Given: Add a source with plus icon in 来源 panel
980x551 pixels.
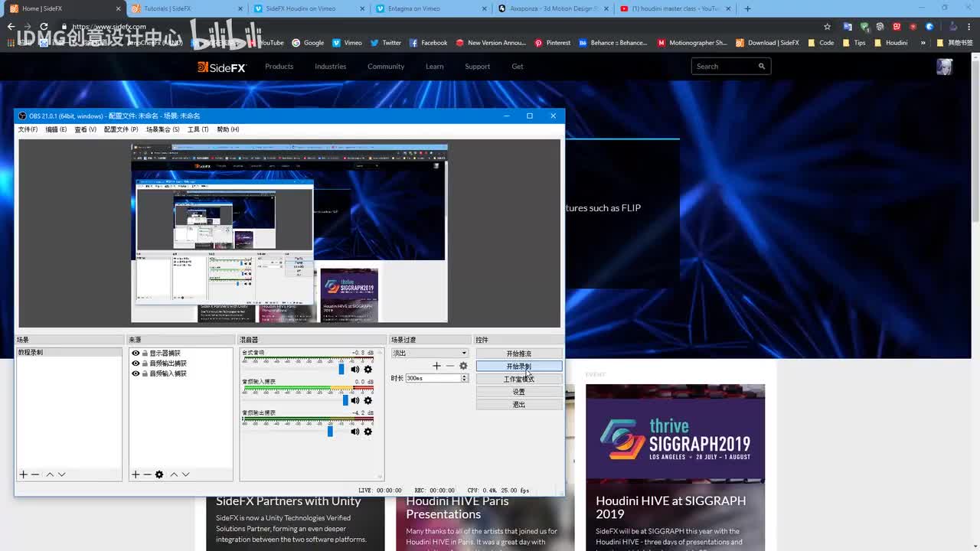Looking at the screenshot, I should click(136, 474).
